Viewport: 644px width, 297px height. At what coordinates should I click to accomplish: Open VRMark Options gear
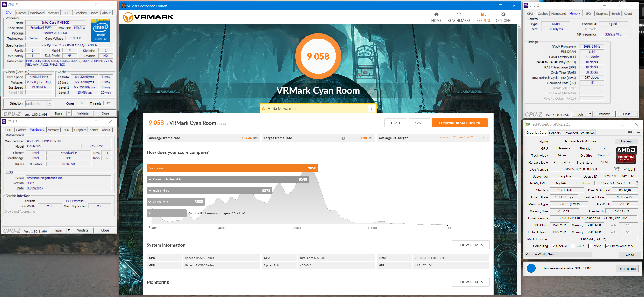(503, 17)
